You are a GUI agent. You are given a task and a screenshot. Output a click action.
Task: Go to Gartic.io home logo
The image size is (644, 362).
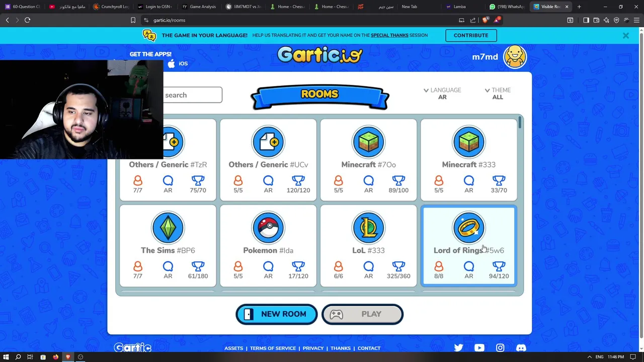coord(320,55)
